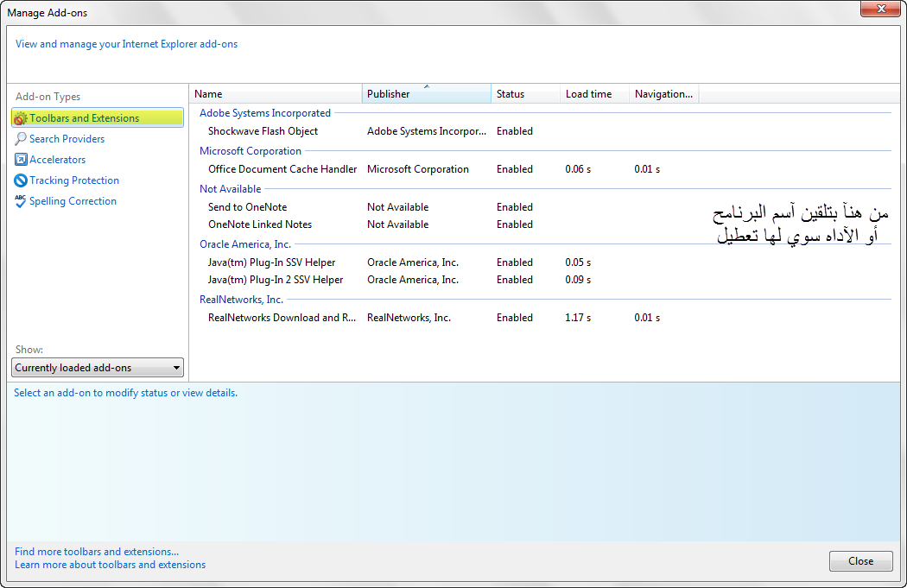Click Enabled status of Office Document Cache Handler
The image size is (907, 588).
pyautogui.click(x=515, y=169)
